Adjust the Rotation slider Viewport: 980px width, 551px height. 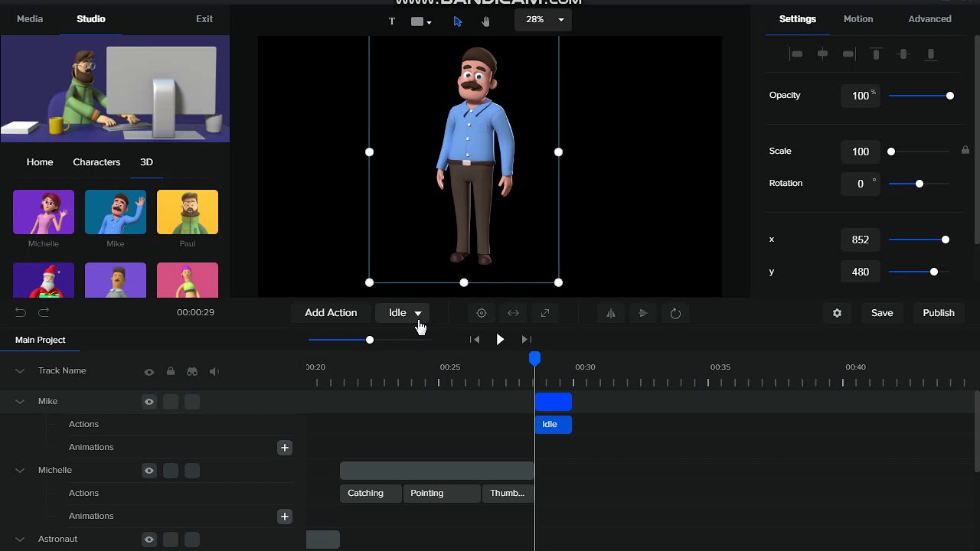(x=920, y=184)
